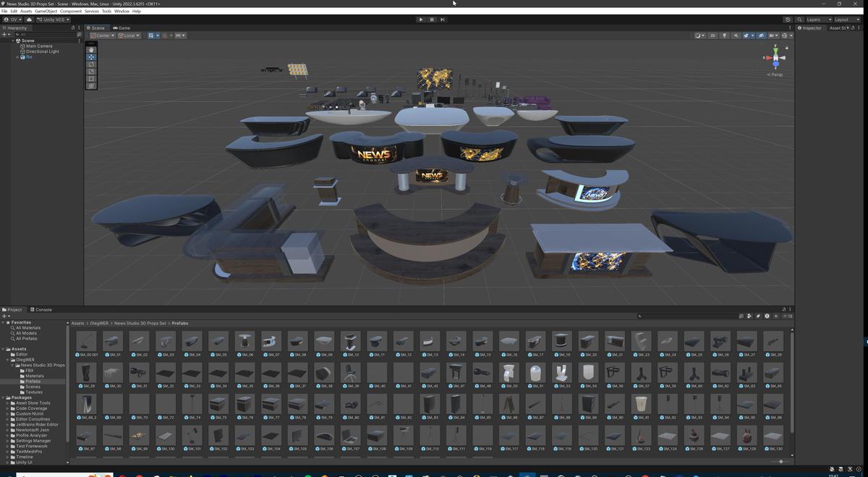Collapse the Packages section
The image size is (868, 477).
[x=3, y=397]
